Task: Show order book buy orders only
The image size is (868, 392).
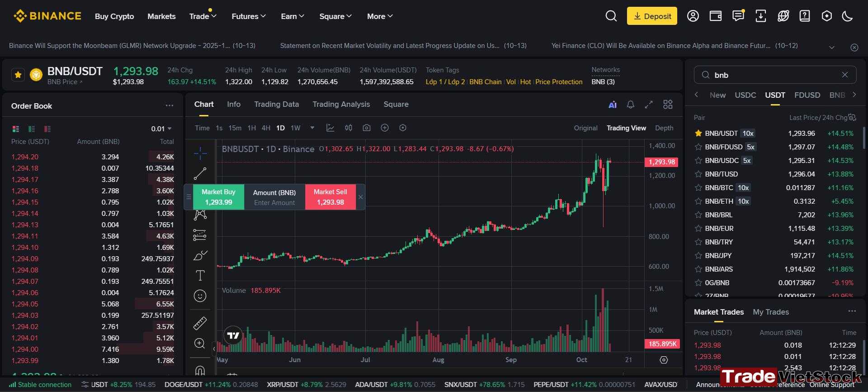Action: click(x=32, y=129)
